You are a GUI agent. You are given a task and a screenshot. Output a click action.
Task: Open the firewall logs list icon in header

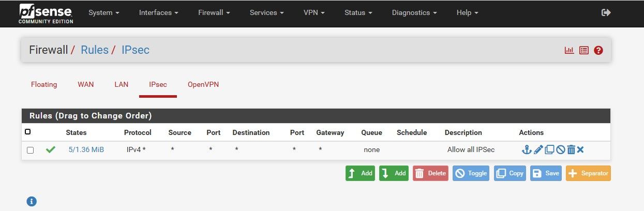pyautogui.click(x=584, y=50)
